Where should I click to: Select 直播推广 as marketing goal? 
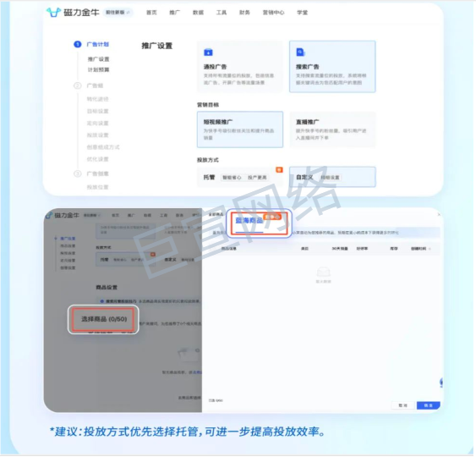(332, 129)
